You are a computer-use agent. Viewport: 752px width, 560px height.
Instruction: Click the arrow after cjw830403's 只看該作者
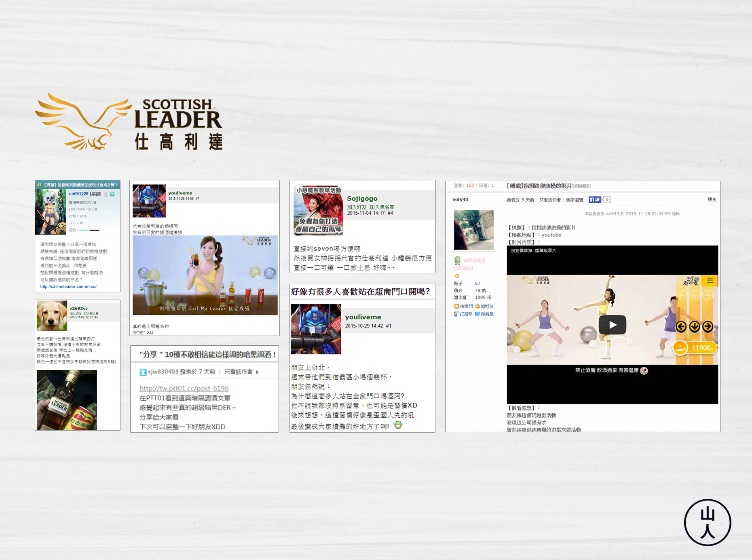click(257, 372)
